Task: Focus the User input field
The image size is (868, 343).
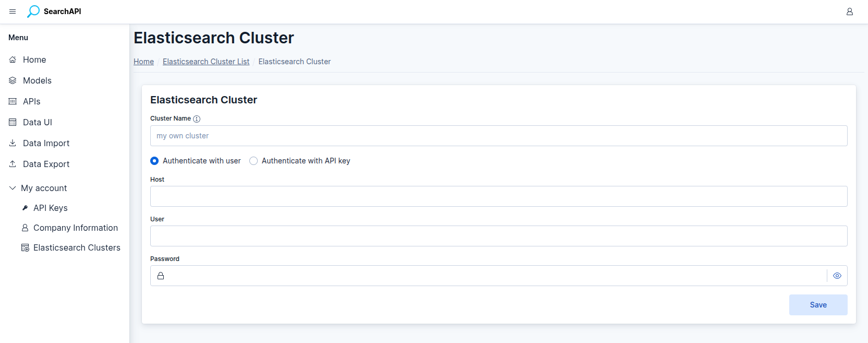Action: (499, 236)
